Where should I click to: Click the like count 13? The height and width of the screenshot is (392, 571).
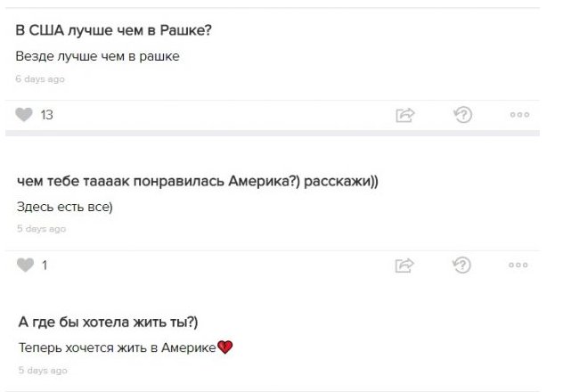point(46,115)
